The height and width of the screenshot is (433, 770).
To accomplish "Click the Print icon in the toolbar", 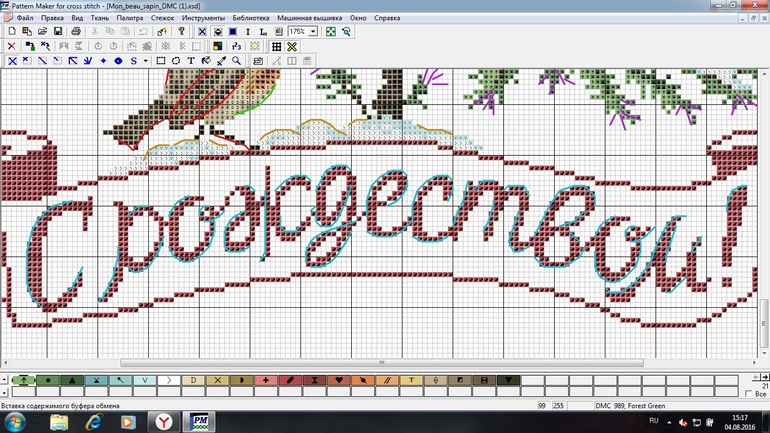I will (78, 32).
